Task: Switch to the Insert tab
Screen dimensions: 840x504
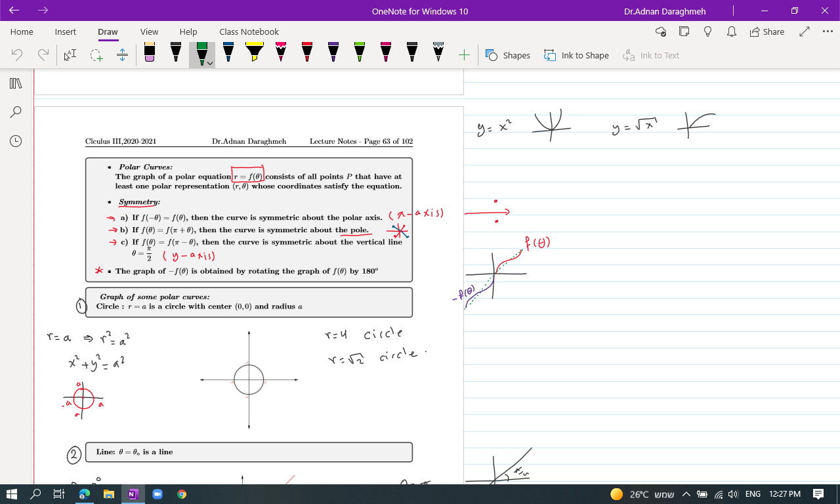Action: tap(65, 31)
